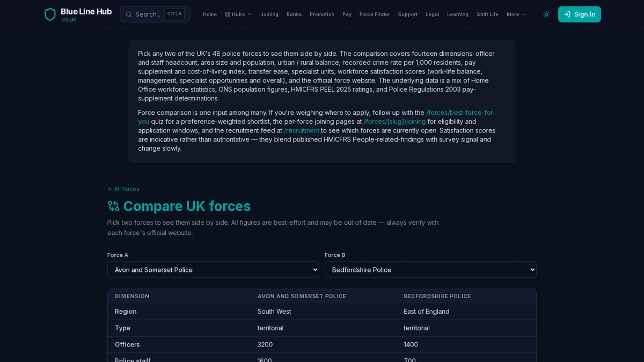Image resolution: width=644 pixels, height=362 pixels.
Task: Click the Compare UK forces heading
Action: tap(187, 206)
